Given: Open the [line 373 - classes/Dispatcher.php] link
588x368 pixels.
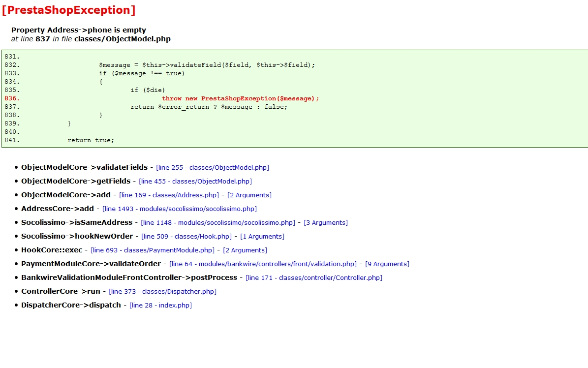Looking at the screenshot, I should (x=162, y=291).
